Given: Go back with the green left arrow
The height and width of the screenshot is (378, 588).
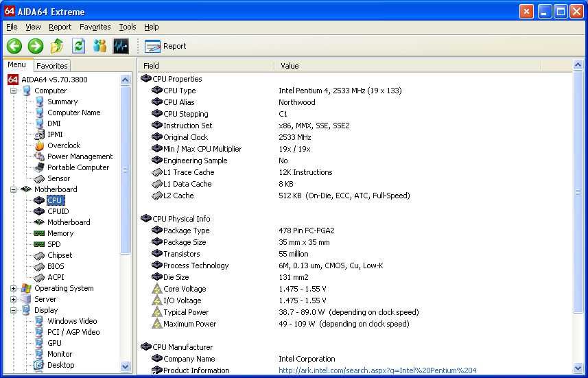Looking at the screenshot, I should (x=14, y=46).
